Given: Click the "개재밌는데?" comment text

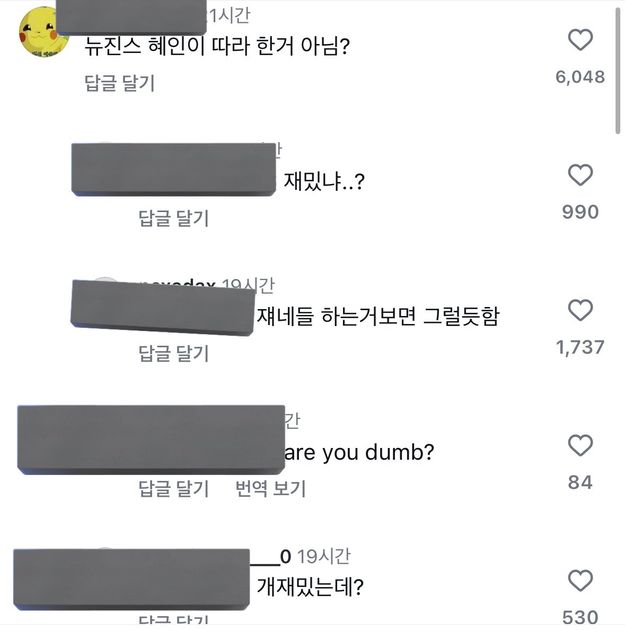Looking at the screenshot, I should click(x=310, y=587).
